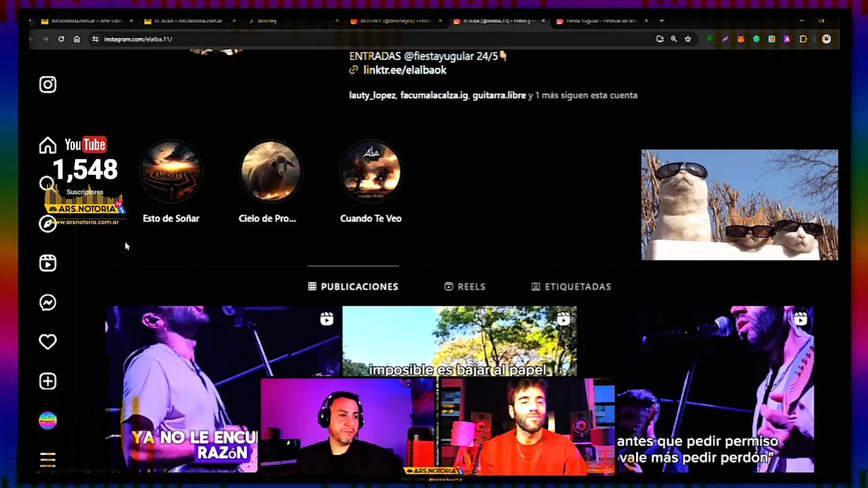868x488 pixels.
Task: Switch to the Fiesta Yugular browser tab
Action: click(601, 21)
